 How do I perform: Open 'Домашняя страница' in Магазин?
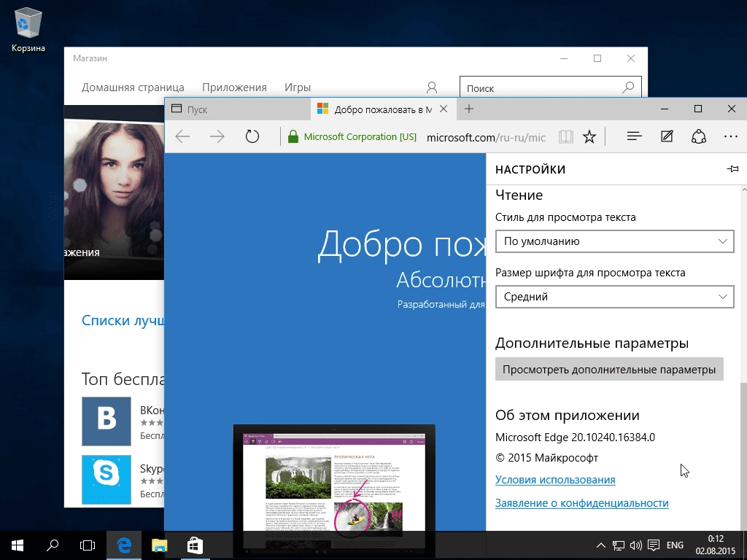(133, 87)
